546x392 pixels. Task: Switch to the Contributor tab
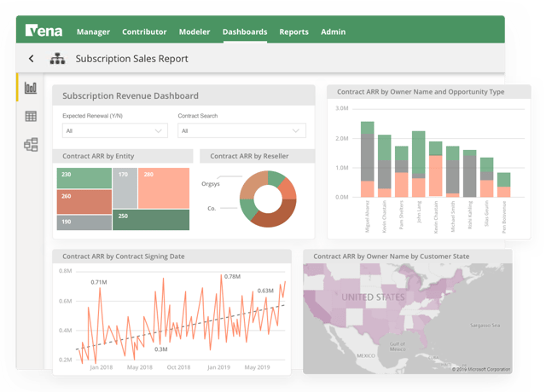pos(144,32)
